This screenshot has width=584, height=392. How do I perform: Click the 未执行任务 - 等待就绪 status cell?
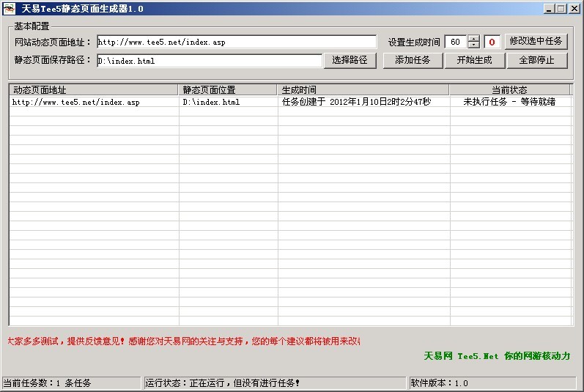[509, 102]
